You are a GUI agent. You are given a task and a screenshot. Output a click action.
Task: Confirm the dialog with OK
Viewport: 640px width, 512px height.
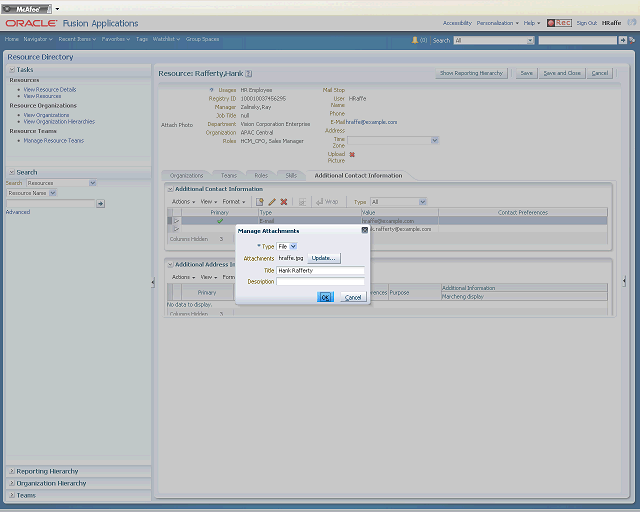[325, 297]
